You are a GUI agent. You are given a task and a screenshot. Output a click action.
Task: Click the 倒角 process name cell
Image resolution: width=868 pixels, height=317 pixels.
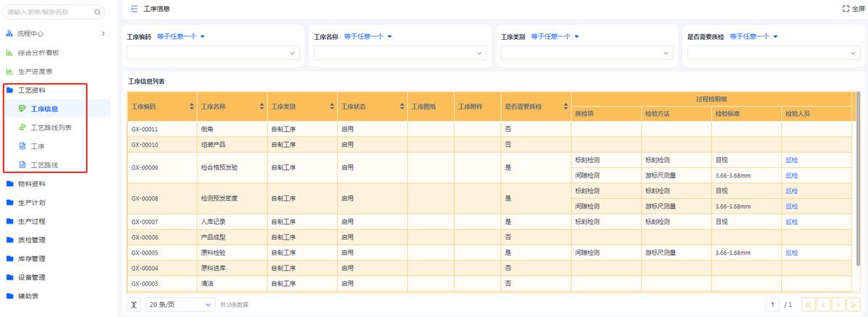pos(231,129)
